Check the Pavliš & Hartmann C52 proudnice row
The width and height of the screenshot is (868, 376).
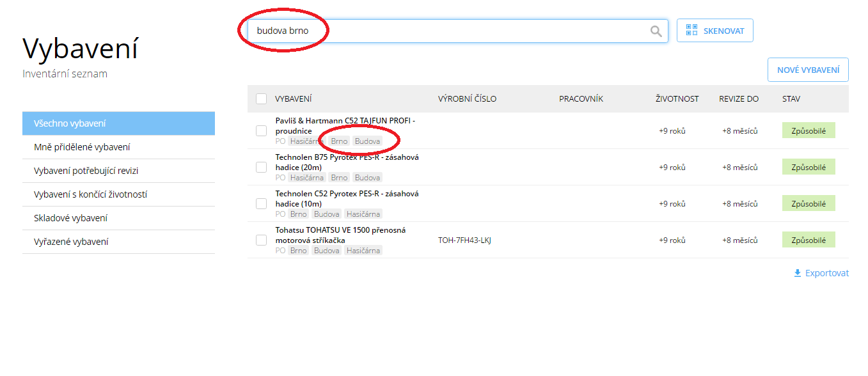(261, 130)
